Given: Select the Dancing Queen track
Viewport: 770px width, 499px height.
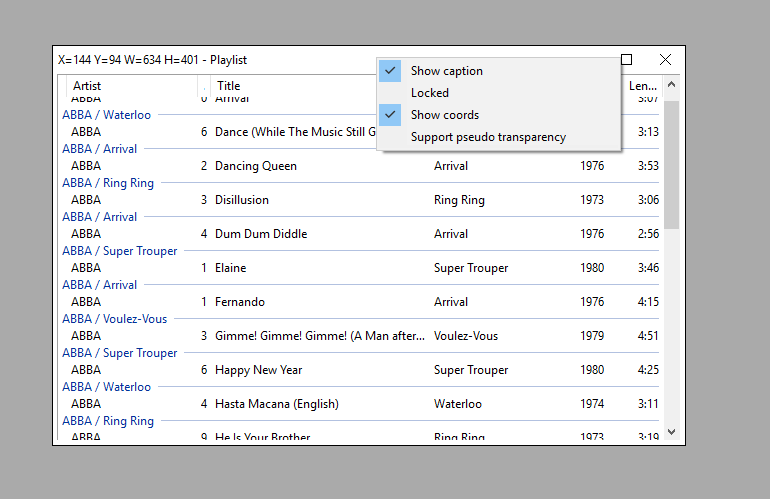Looking at the screenshot, I should tap(256, 166).
